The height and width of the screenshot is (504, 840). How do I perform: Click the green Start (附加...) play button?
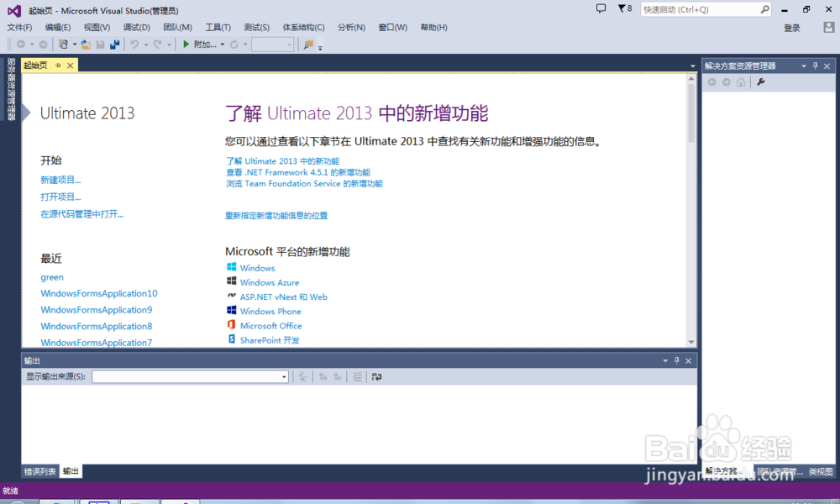(x=186, y=45)
